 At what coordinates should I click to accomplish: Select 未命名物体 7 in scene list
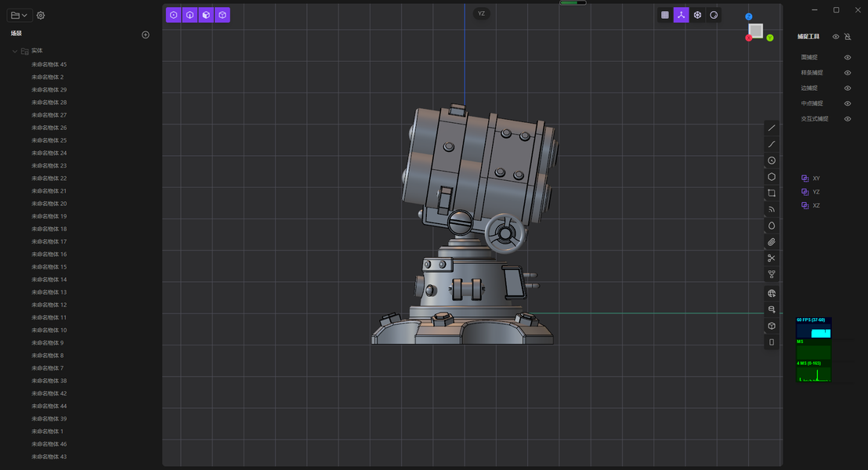pyautogui.click(x=47, y=368)
